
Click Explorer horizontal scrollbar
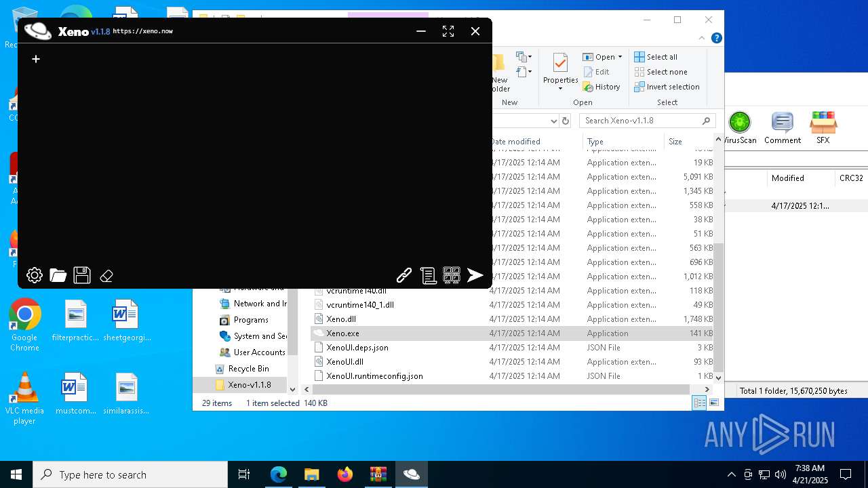(502, 390)
